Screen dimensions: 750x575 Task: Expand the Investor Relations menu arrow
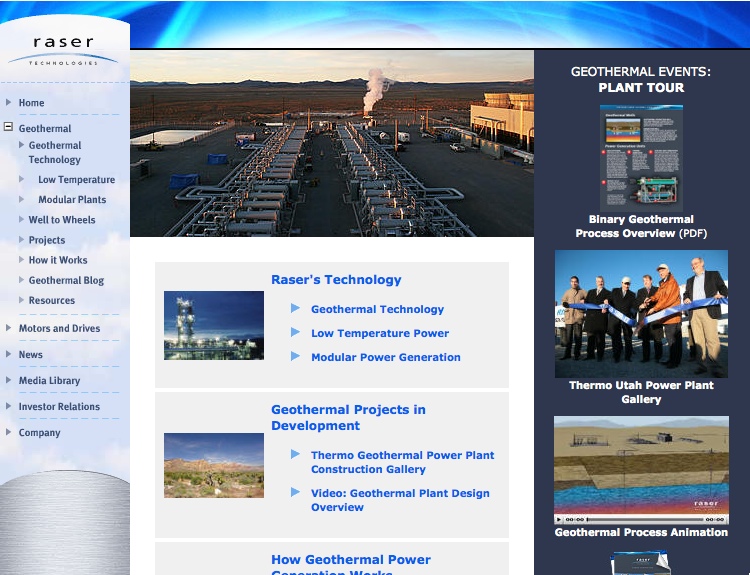[x=9, y=407]
